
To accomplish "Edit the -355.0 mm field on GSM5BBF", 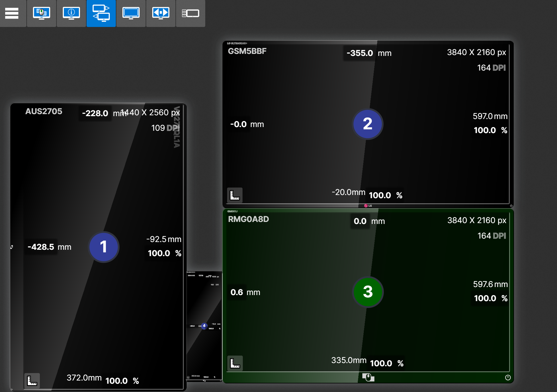I will click(x=360, y=53).
